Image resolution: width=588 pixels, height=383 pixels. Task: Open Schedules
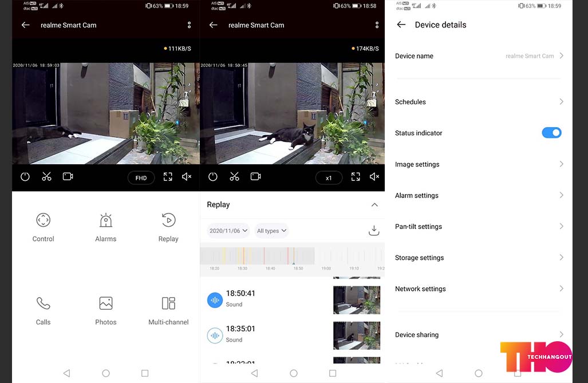pos(479,102)
